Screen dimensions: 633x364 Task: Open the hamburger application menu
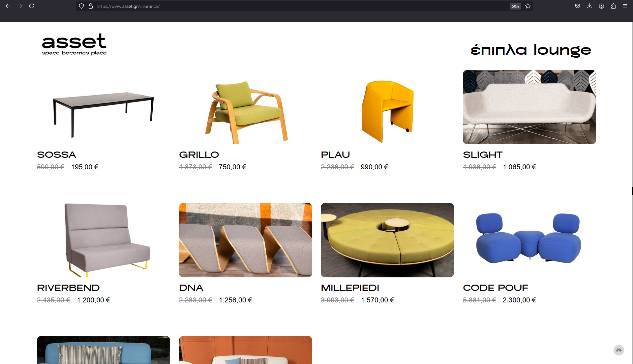pyautogui.click(x=625, y=6)
